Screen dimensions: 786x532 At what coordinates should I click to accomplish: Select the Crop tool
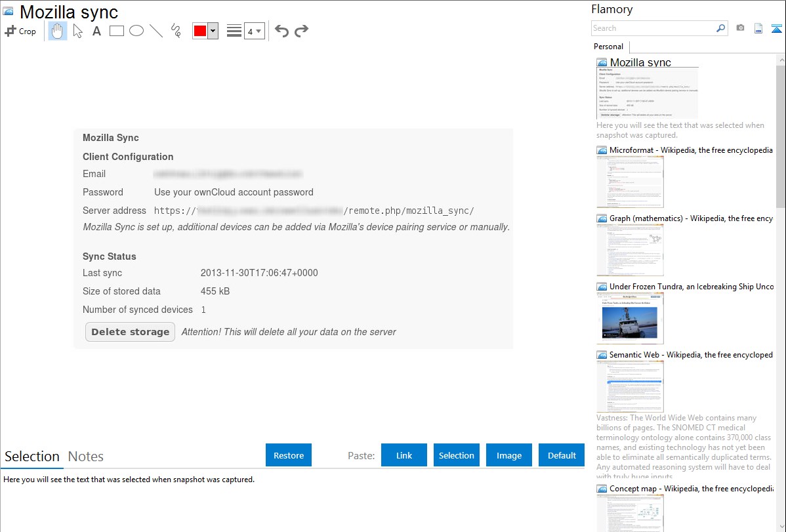[20, 31]
